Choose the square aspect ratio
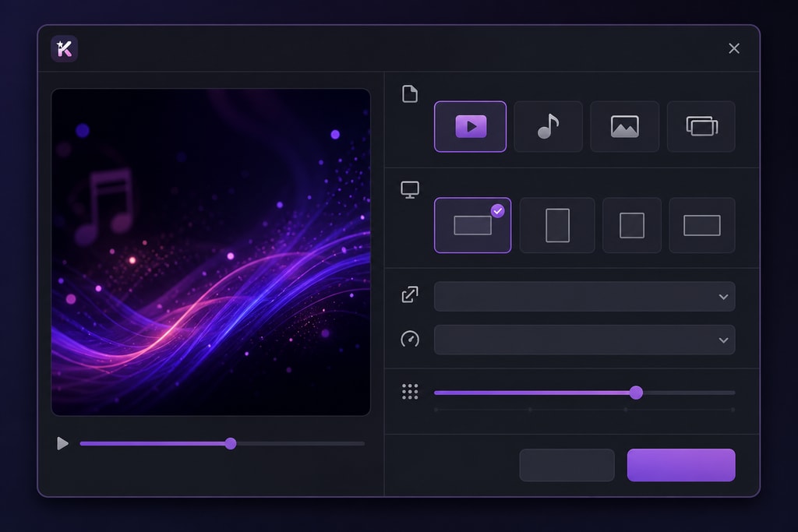Viewport: 798px width, 532px height. pyautogui.click(x=631, y=225)
